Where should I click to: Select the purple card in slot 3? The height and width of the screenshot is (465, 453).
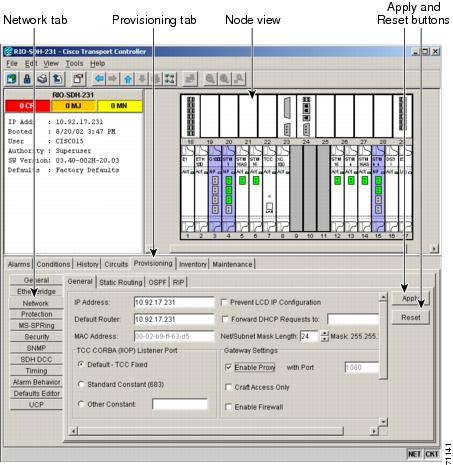(x=215, y=188)
